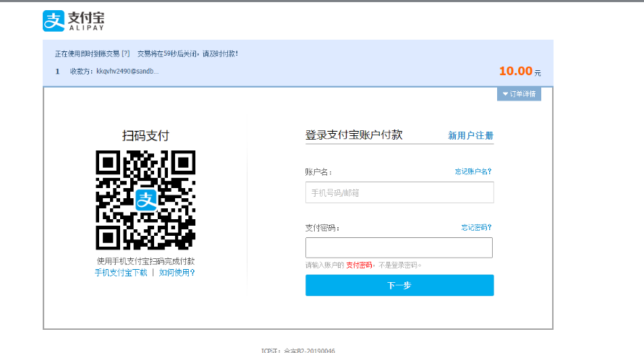Click the 使用手机支付宝扫码完成付款 caption
The image size is (644, 353).
(145, 261)
